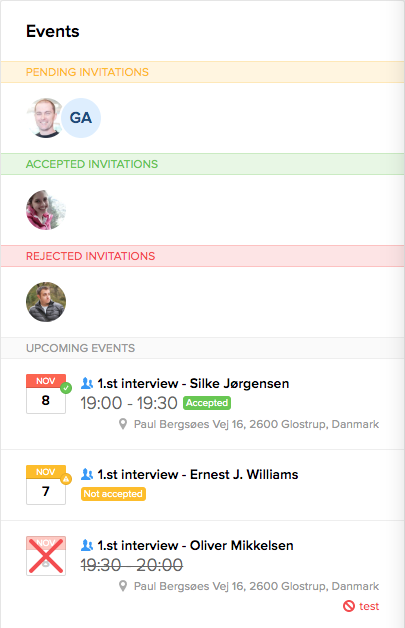Open the GA initials avatar
The height and width of the screenshot is (628, 405).
pyautogui.click(x=81, y=118)
